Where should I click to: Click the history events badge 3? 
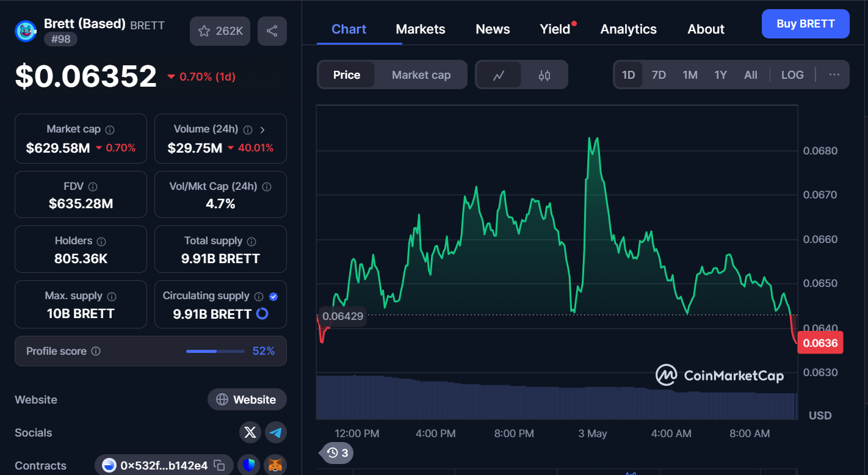click(x=338, y=452)
